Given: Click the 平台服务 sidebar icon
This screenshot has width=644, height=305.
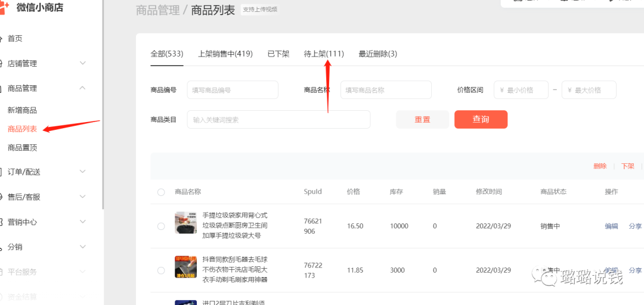Looking at the screenshot, I should point(1,272).
